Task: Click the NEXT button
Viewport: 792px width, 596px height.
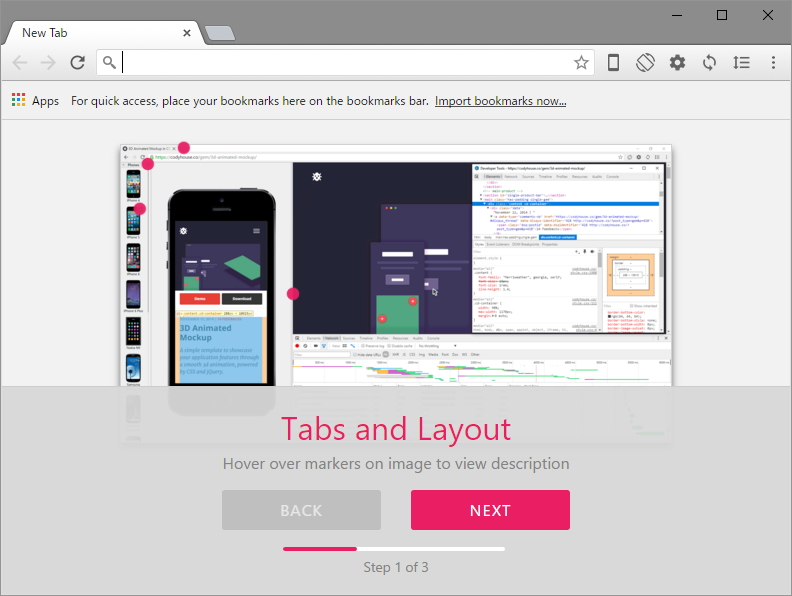Action: 490,510
